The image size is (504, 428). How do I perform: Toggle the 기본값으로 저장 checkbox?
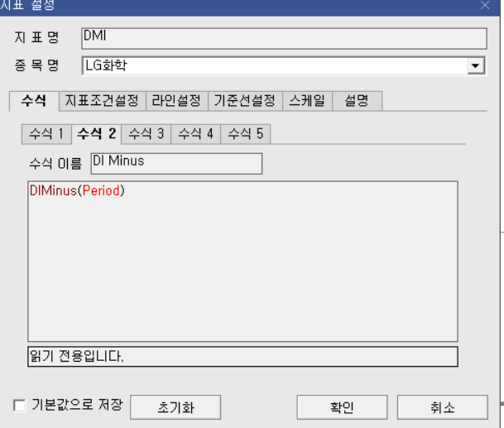pos(20,405)
